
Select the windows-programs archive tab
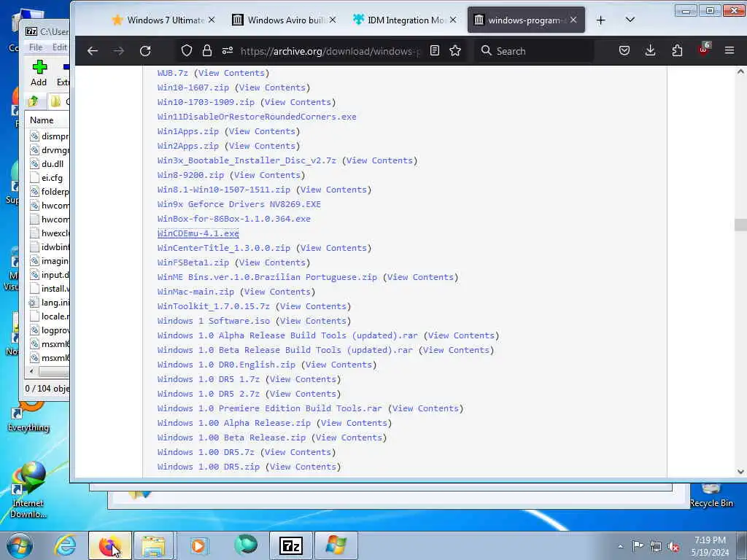click(x=526, y=20)
